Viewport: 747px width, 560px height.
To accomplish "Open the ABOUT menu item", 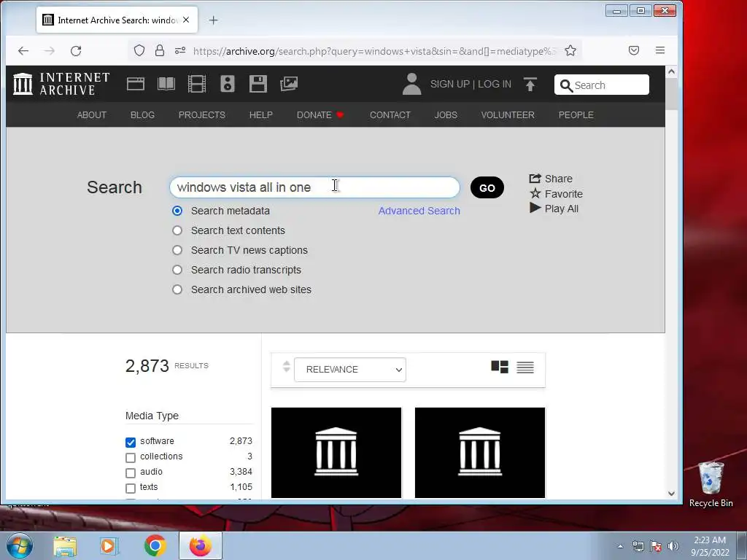I will (91, 114).
